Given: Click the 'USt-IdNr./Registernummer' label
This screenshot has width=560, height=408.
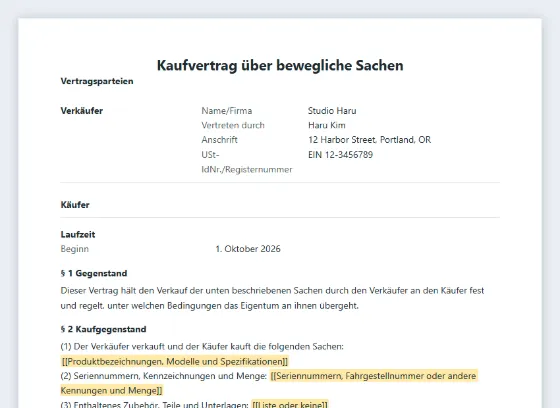Looking at the screenshot, I should (247, 162).
